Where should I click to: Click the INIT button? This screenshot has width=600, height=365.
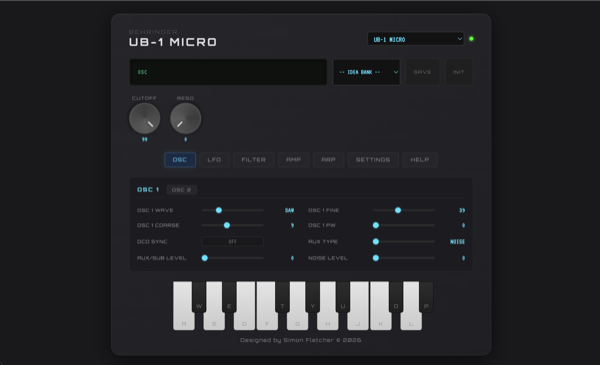[459, 72]
